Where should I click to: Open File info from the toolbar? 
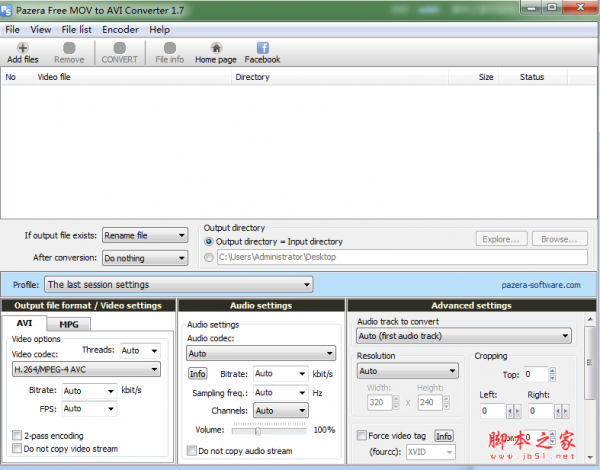169,52
